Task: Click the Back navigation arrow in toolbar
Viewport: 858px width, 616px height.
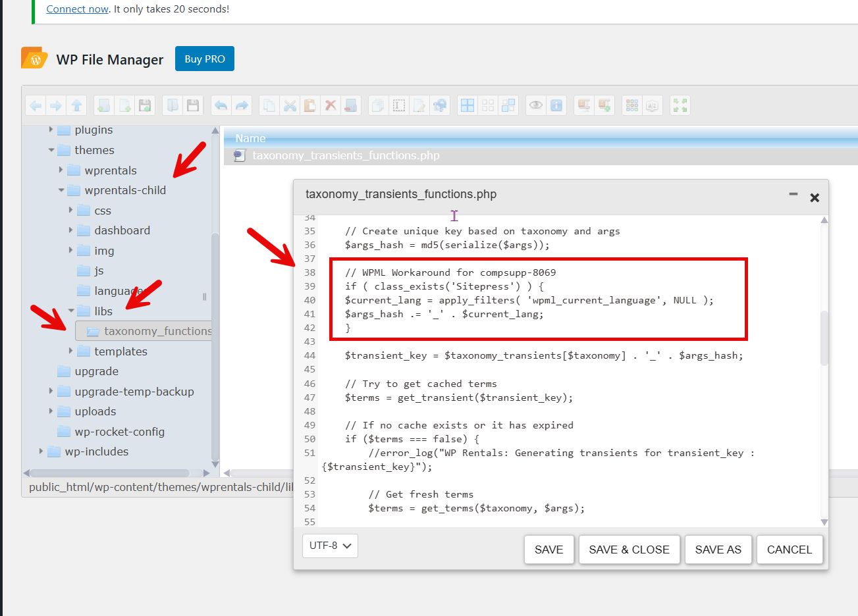Action: point(36,105)
